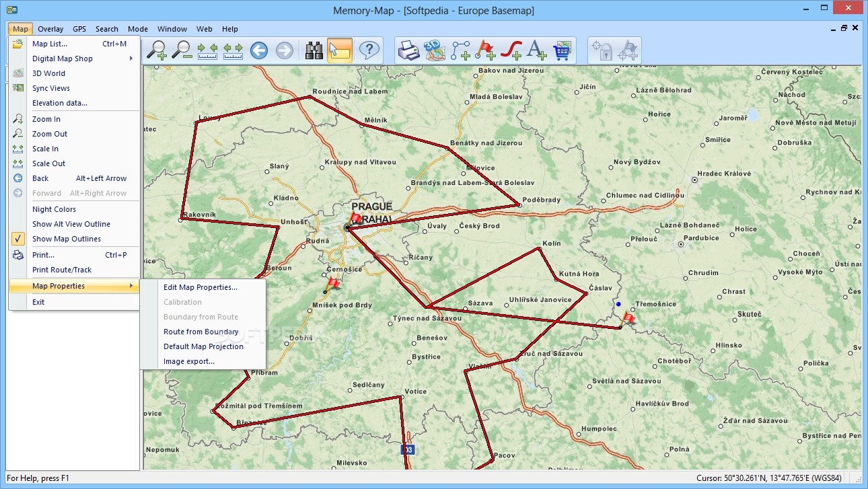Image resolution: width=868 pixels, height=489 pixels.
Task: Choose Back menu entry
Action: click(74, 178)
